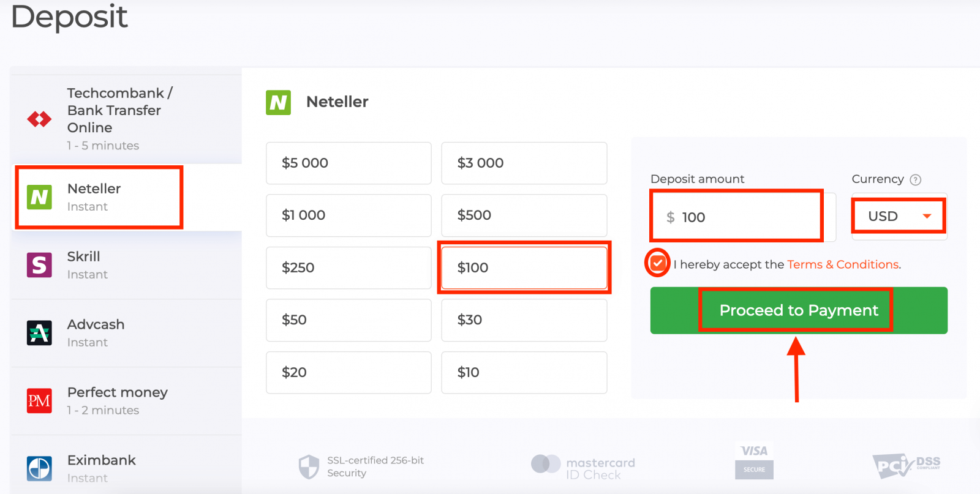980x494 pixels.
Task: Pick the $50 preset amount
Action: (x=349, y=320)
